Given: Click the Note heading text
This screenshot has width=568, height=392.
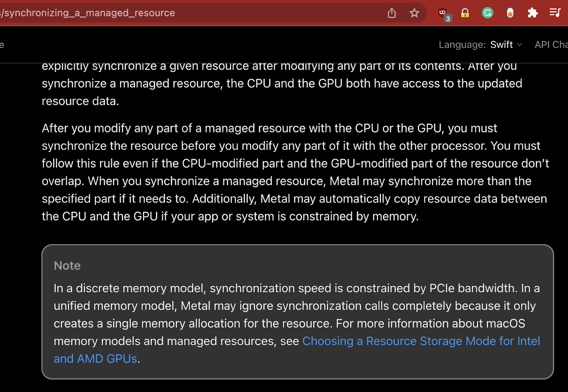Looking at the screenshot, I should click(x=67, y=266).
